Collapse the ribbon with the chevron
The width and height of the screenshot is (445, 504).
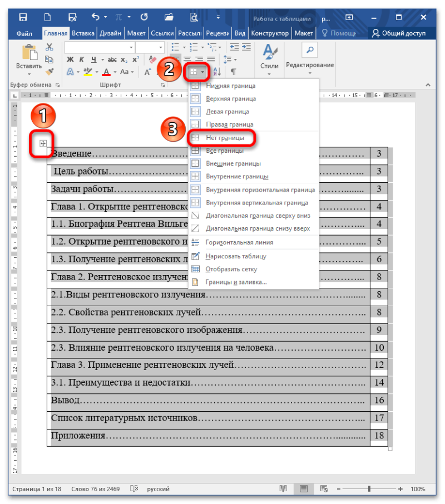(x=428, y=84)
